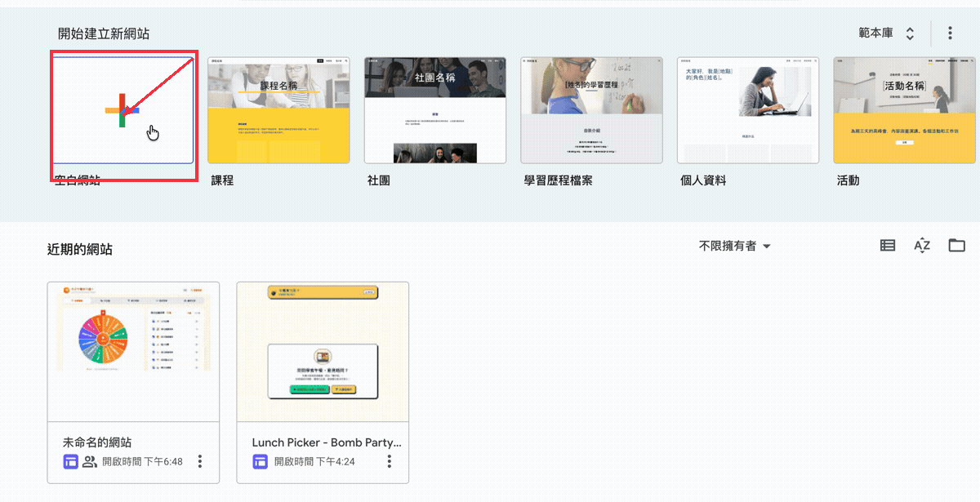Click the 活動 template label

[x=848, y=180]
